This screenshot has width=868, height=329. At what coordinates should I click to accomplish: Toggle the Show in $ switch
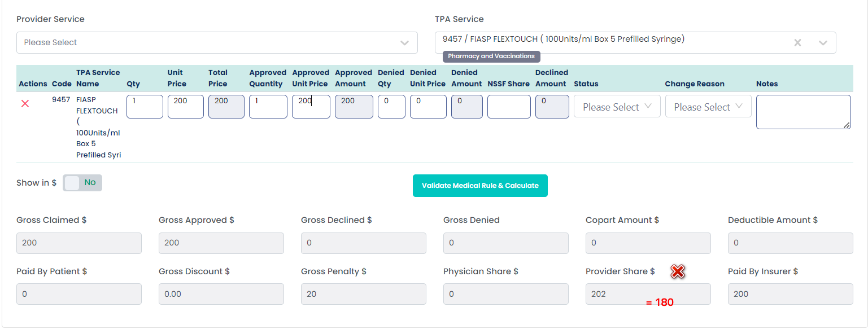click(x=82, y=183)
